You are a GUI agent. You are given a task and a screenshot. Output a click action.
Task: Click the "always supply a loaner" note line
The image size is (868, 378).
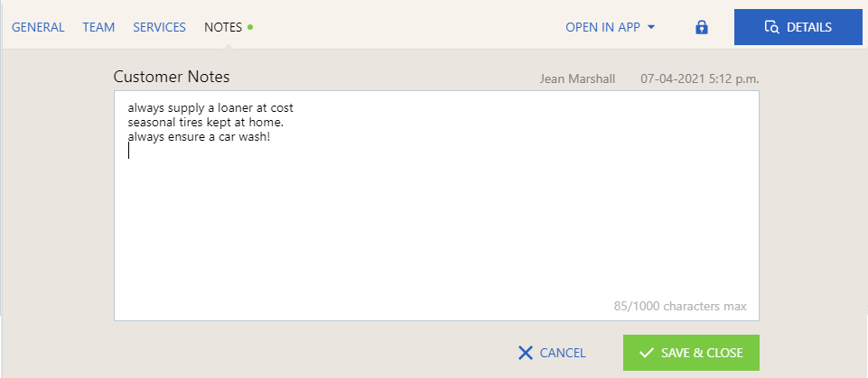210,107
